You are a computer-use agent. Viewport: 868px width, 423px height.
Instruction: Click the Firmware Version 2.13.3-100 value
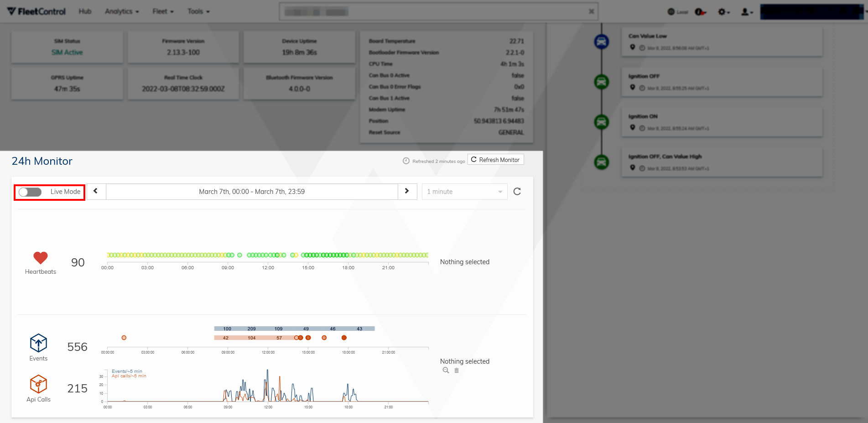183,52
